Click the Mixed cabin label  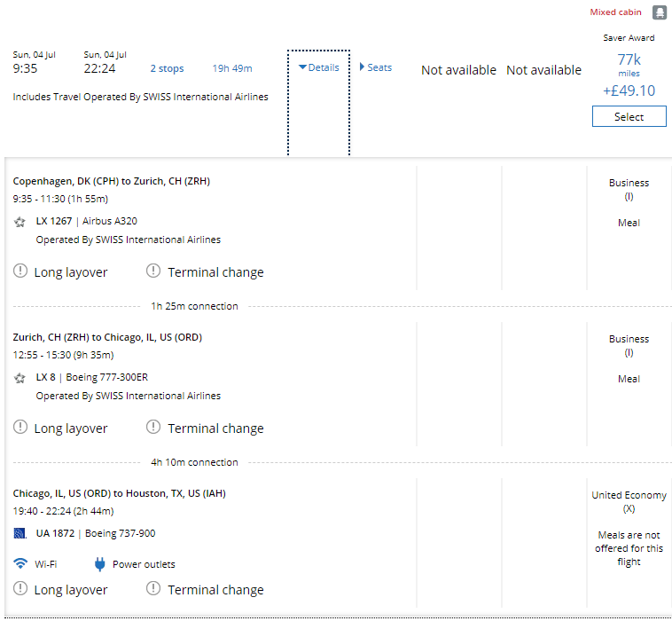point(615,12)
